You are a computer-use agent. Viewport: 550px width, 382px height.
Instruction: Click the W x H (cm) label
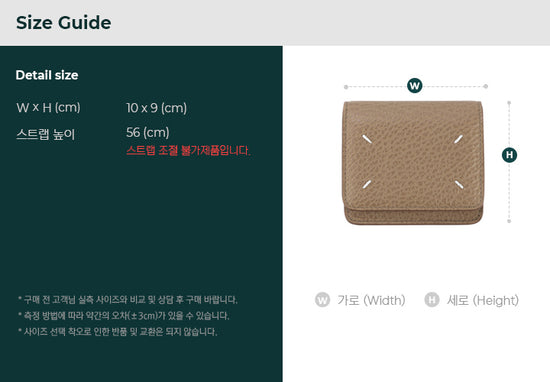pos(48,107)
